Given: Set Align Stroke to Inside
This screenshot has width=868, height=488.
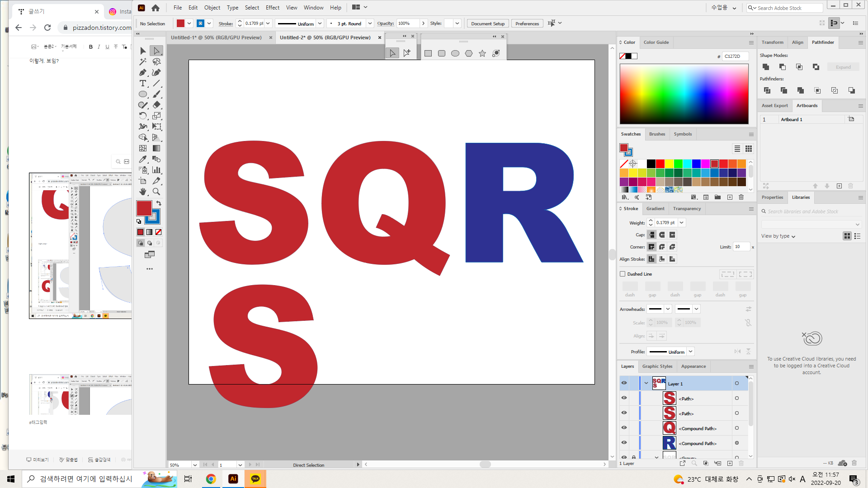Looking at the screenshot, I should [x=662, y=259].
